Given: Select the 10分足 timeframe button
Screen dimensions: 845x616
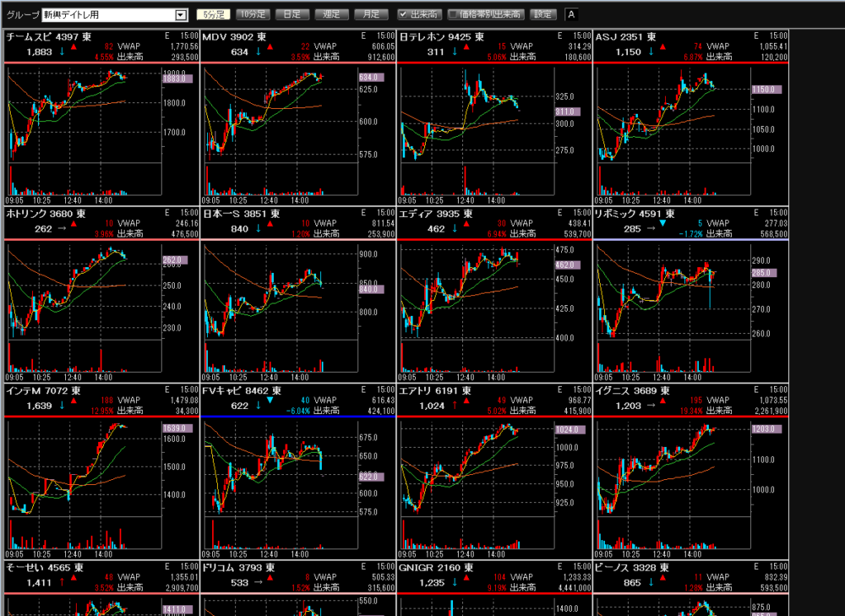Looking at the screenshot, I should click(251, 14).
